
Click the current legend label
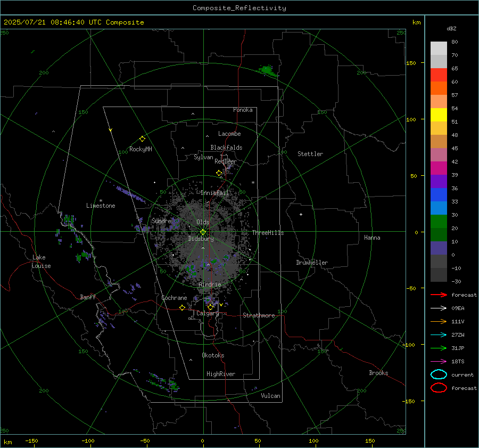[x=463, y=374]
